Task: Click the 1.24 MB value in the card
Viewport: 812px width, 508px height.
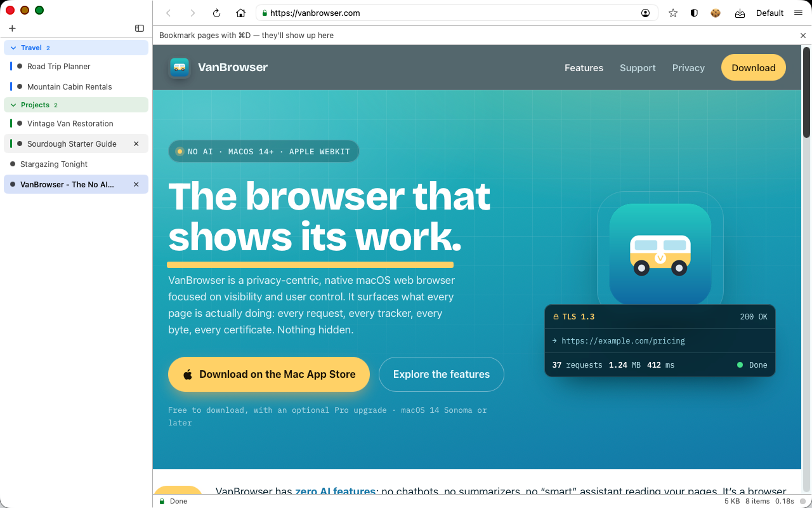Action: tap(625, 365)
